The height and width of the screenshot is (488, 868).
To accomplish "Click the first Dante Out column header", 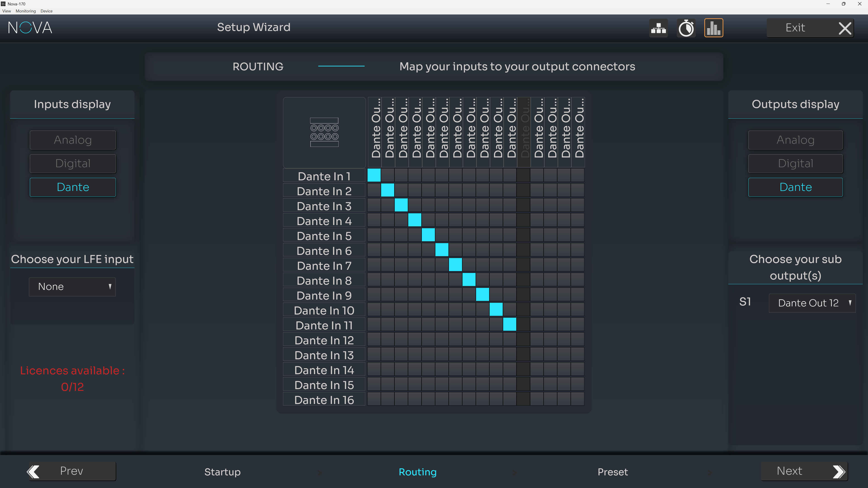I will point(375,132).
